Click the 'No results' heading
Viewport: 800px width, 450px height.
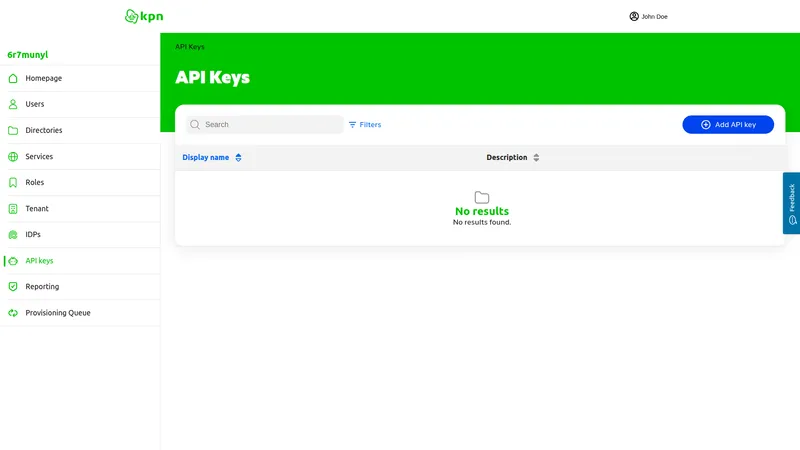click(482, 211)
